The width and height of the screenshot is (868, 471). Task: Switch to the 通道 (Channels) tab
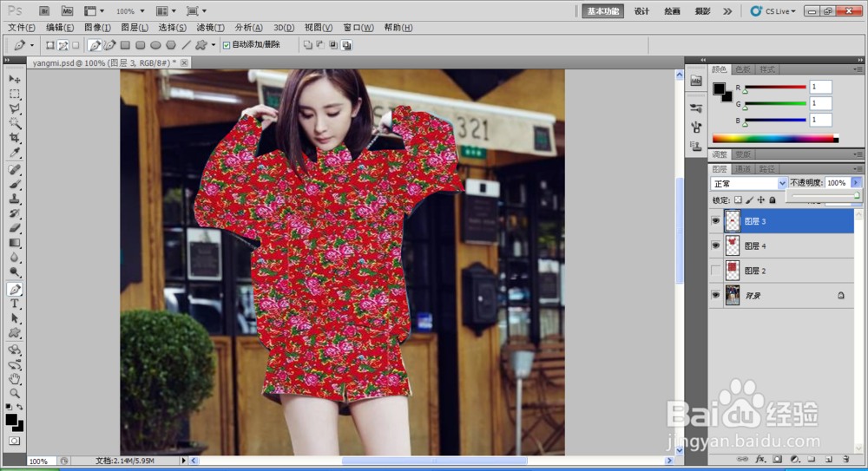(743, 169)
